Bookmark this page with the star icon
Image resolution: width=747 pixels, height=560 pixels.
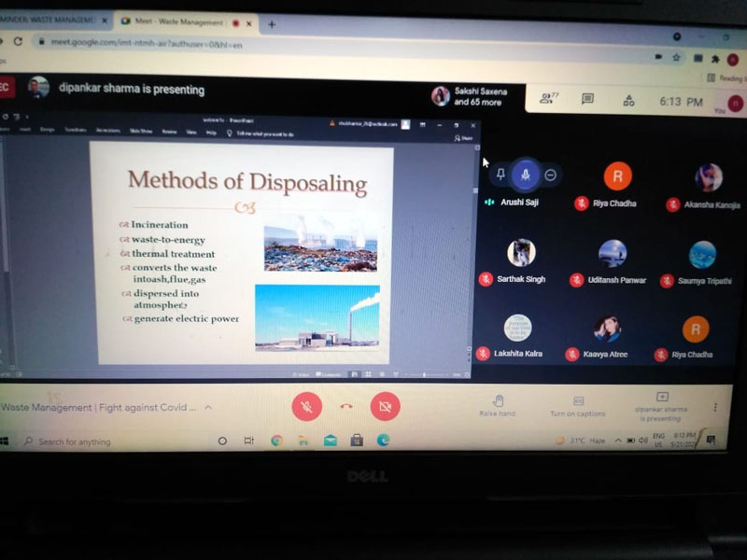click(x=674, y=57)
